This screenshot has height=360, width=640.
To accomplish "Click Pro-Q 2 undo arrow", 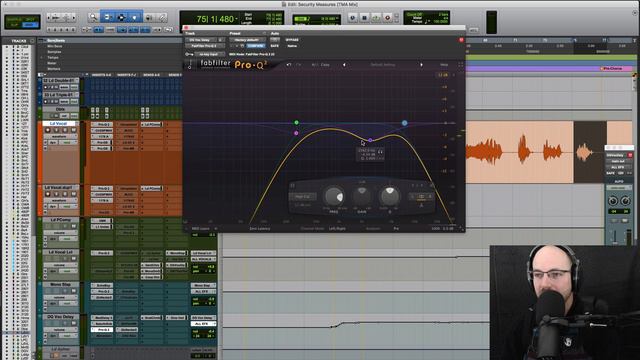I will click(289, 64).
